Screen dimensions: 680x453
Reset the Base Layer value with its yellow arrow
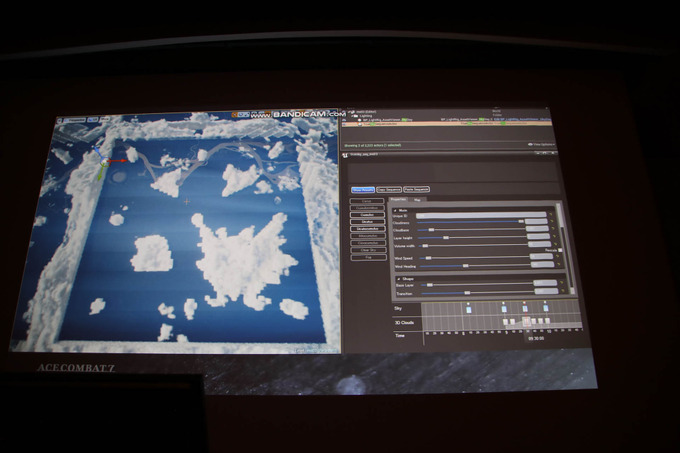tap(561, 283)
